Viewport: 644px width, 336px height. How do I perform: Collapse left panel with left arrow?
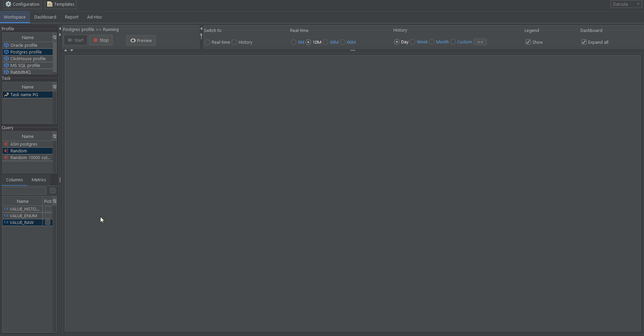[60, 29]
